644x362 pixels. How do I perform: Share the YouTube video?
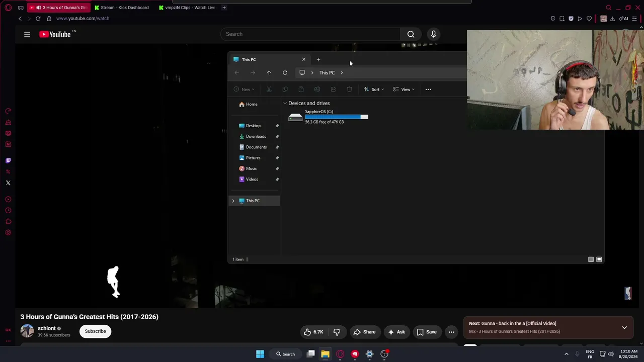(x=364, y=332)
